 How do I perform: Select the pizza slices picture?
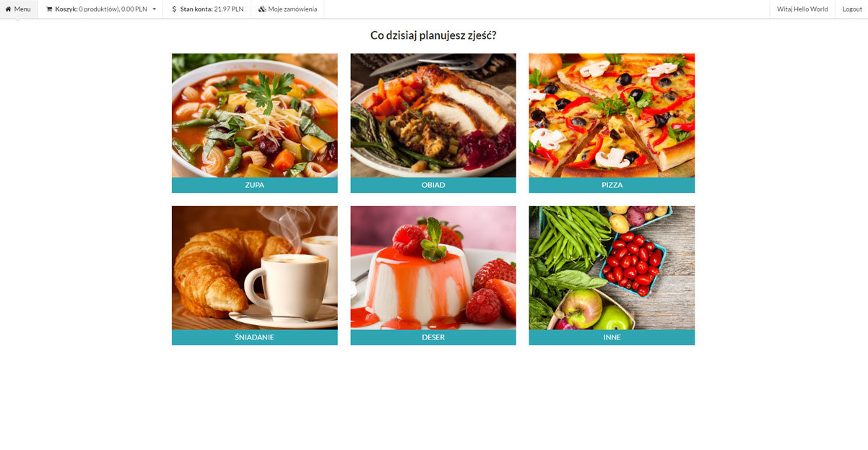coord(612,116)
